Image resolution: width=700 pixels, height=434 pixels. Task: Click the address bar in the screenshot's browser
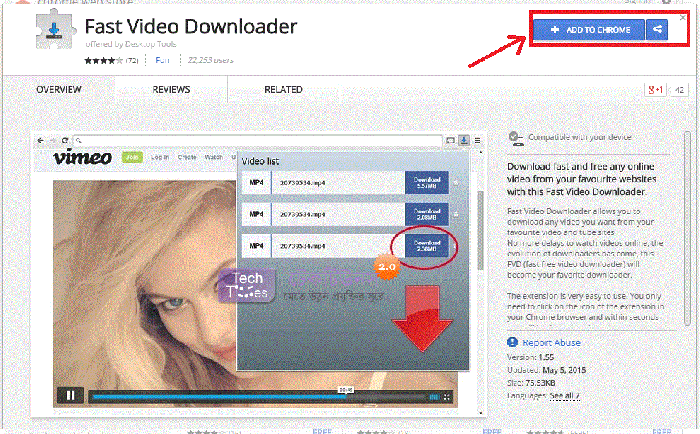[257, 140]
